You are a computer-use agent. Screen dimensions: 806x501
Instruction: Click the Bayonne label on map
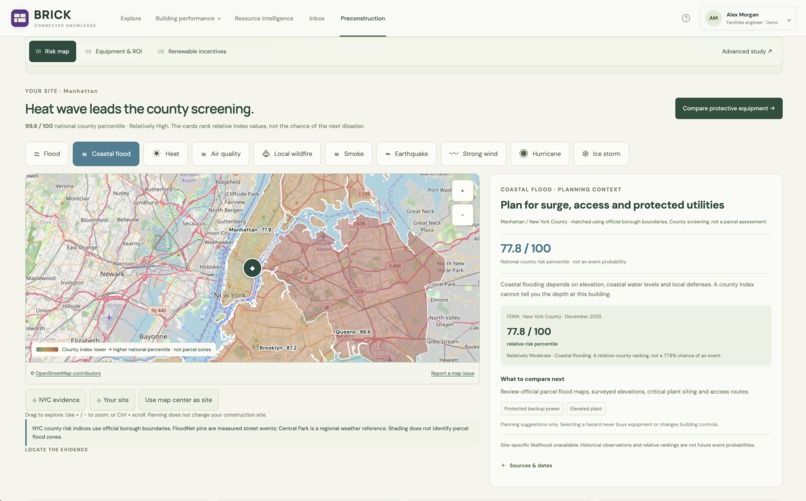tap(153, 337)
